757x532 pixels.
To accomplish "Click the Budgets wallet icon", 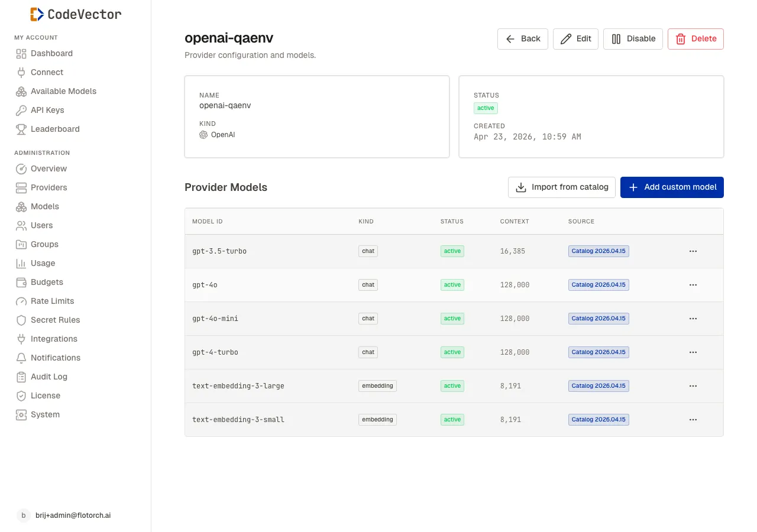I will [x=21, y=283].
